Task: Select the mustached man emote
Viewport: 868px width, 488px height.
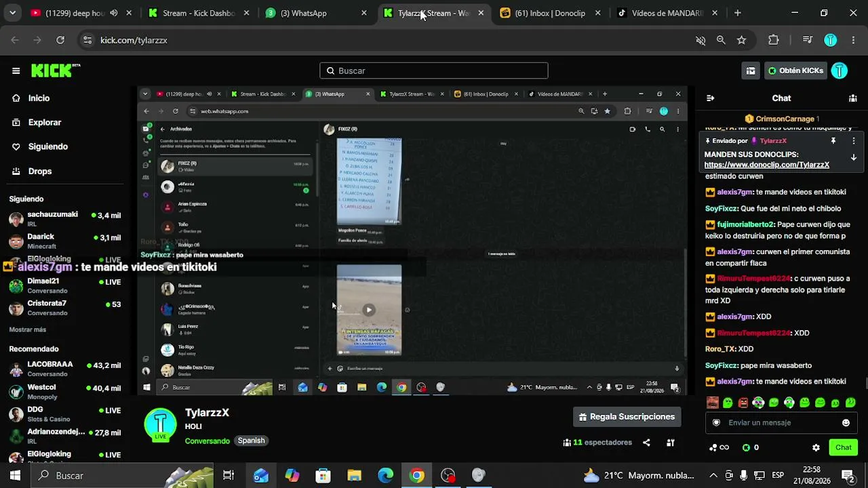Action: (x=712, y=403)
